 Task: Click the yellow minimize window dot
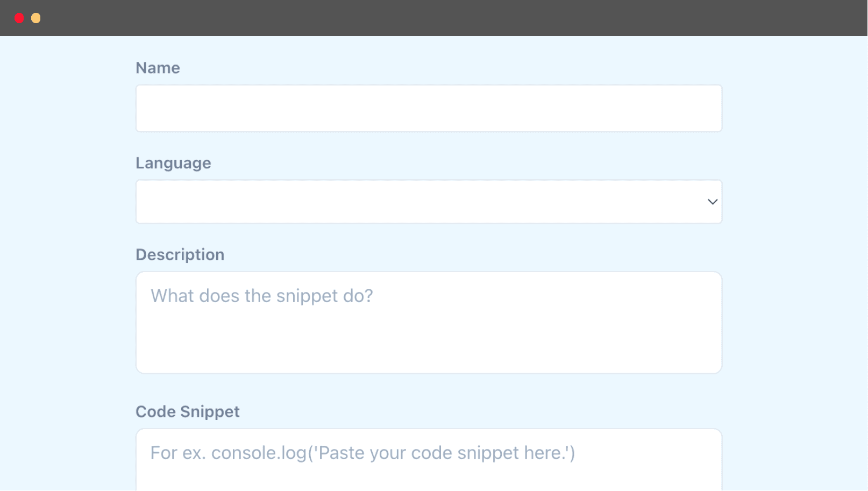tap(36, 18)
